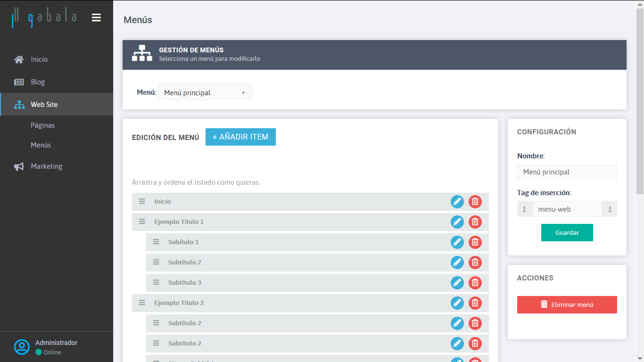Viewport: 644px width, 362px height.
Task: Delete the Subtítulo 2 item below Subítulo 1
Action: pos(475,263)
